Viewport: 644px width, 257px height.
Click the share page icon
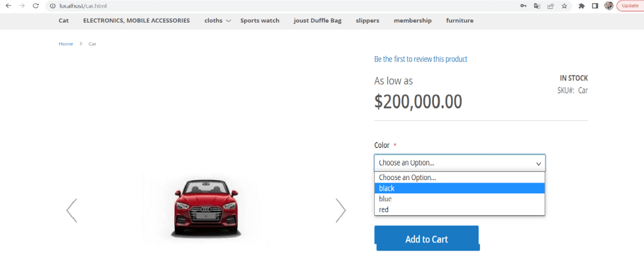coord(550,6)
